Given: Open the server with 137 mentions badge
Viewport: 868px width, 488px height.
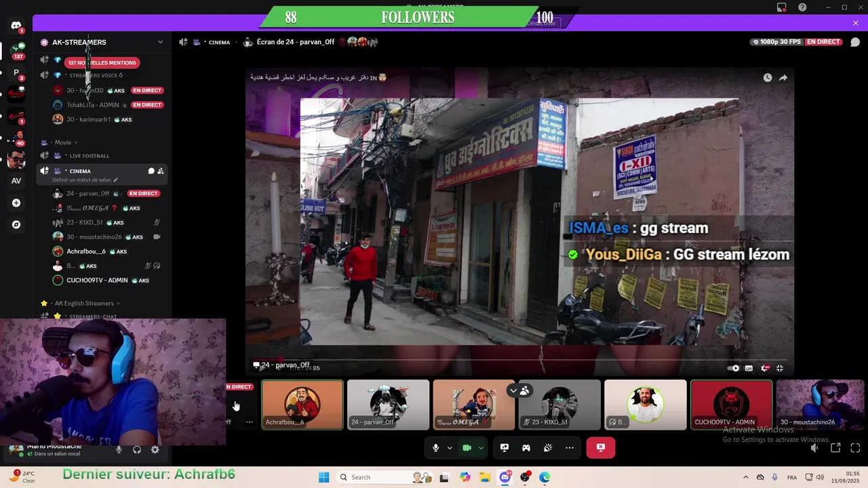Looking at the screenshot, I should click(x=16, y=51).
